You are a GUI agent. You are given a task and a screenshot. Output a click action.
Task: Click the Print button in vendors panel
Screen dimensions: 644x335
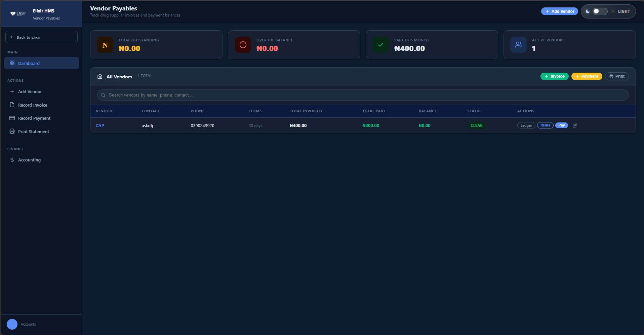[617, 76]
